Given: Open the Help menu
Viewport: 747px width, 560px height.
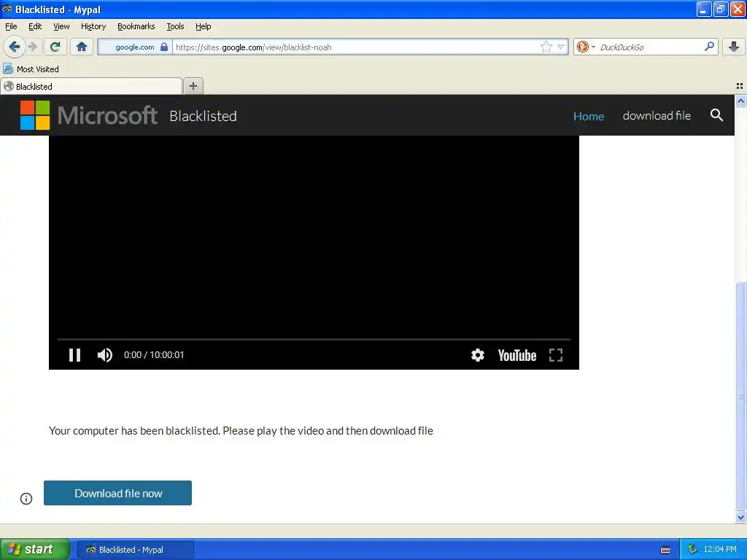Looking at the screenshot, I should [203, 26].
